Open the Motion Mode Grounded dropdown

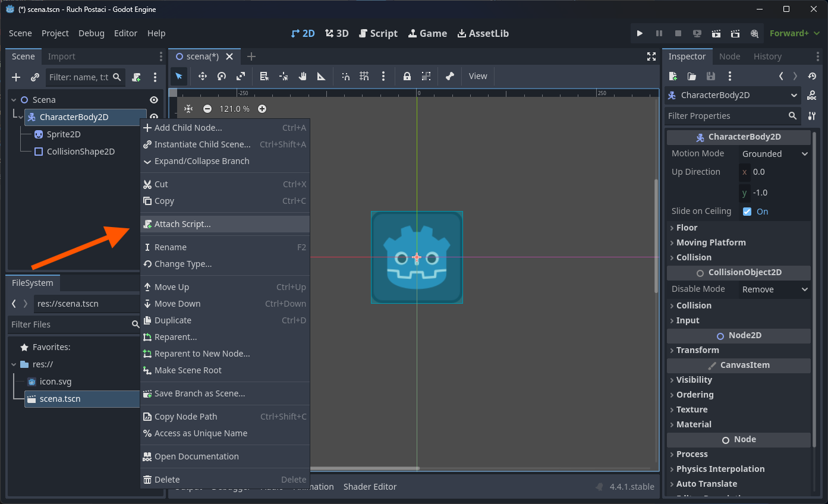775,154
